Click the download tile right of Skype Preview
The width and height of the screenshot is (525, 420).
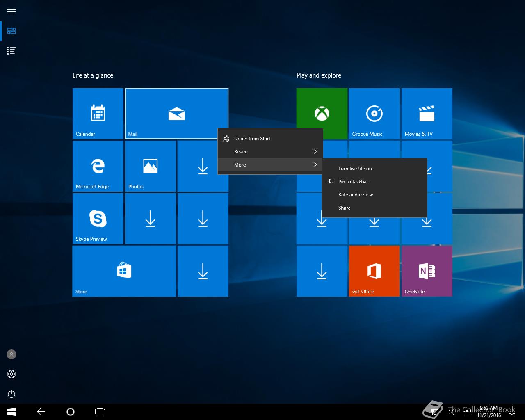(x=151, y=219)
